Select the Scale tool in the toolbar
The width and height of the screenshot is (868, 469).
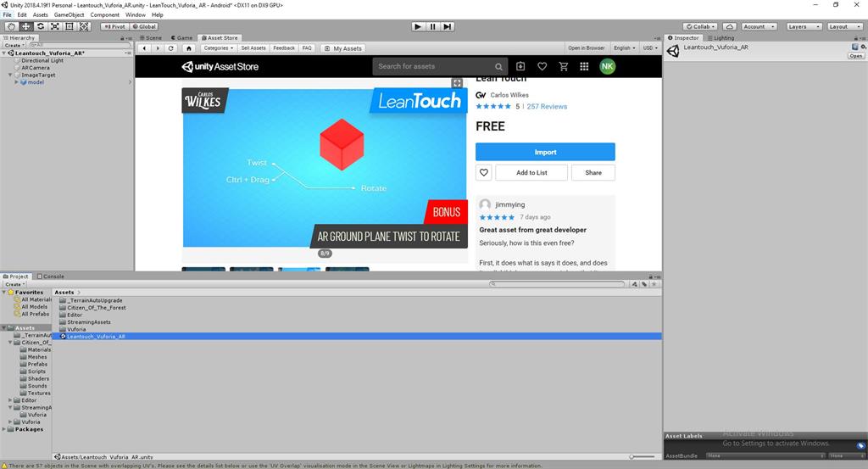55,26
